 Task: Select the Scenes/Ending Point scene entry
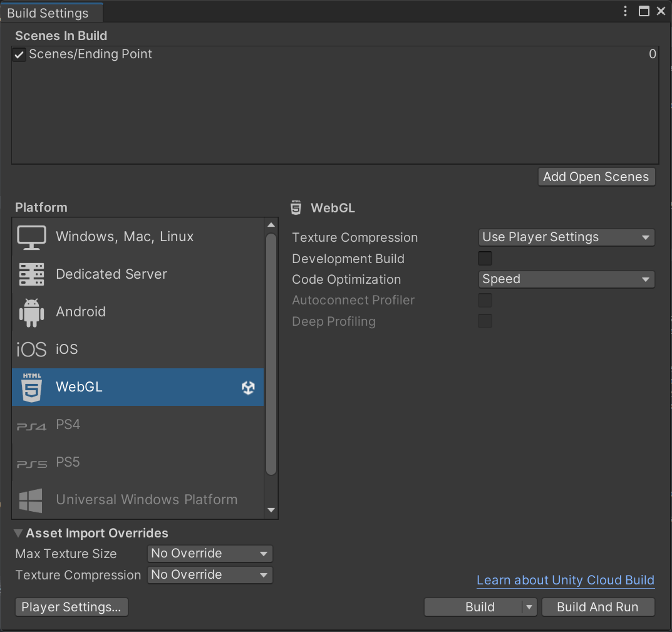coord(335,54)
